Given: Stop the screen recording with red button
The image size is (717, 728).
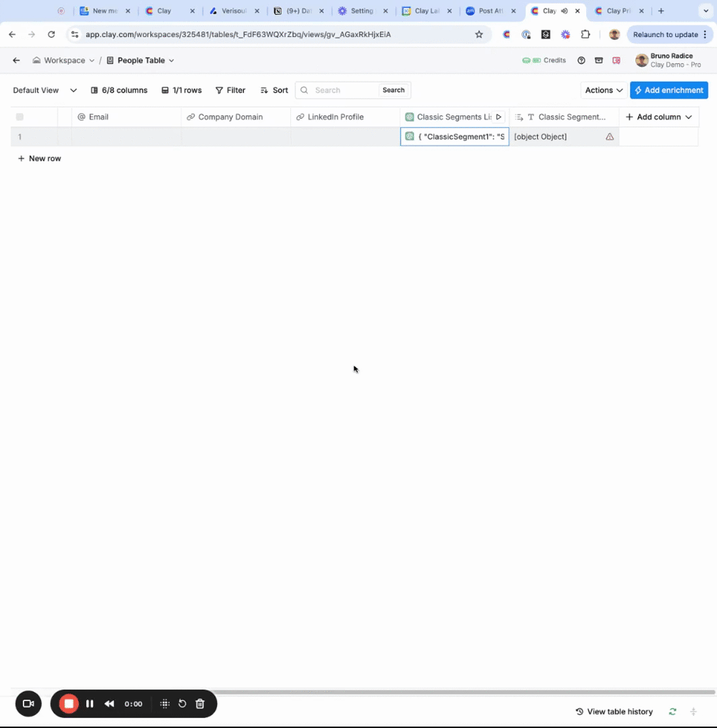Looking at the screenshot, I should click(69, 704).
